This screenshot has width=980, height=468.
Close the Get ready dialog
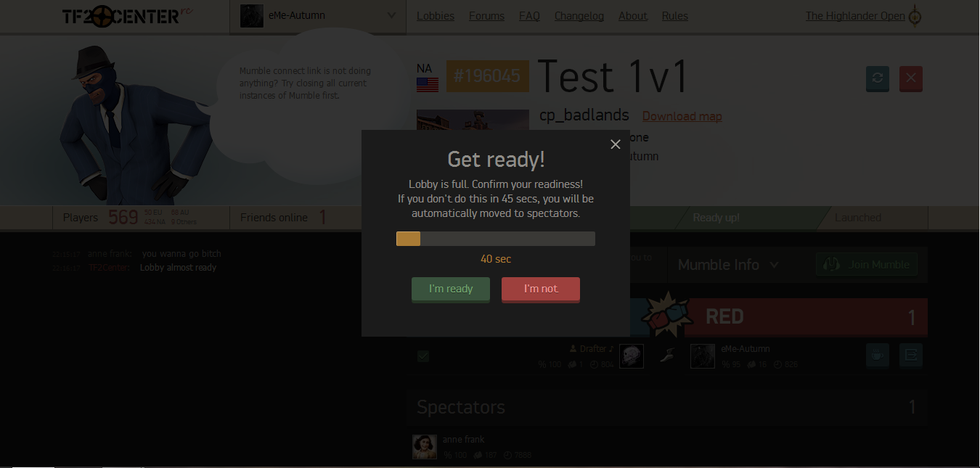point(616,144)
